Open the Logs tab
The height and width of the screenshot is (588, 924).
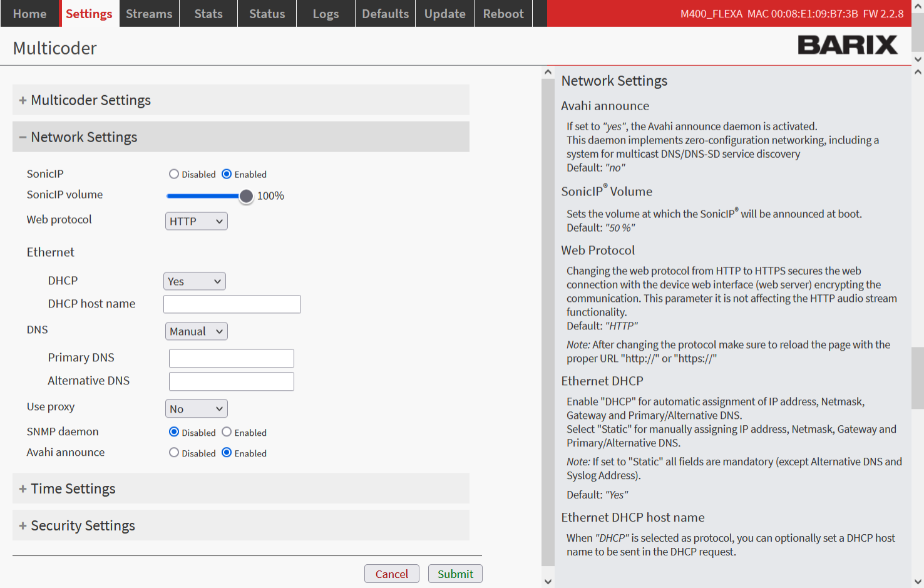coord(326,14)
